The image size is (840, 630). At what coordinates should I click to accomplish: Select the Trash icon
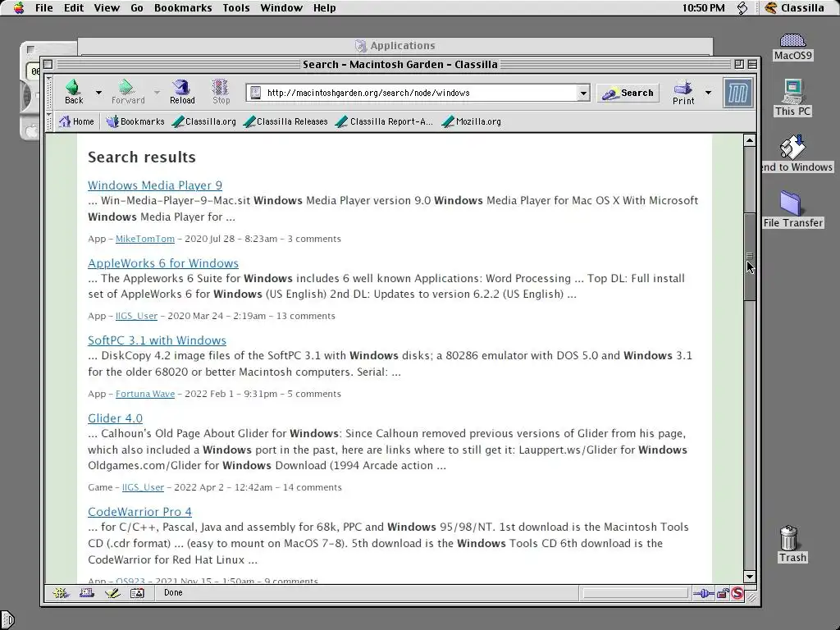coord(792,544)
